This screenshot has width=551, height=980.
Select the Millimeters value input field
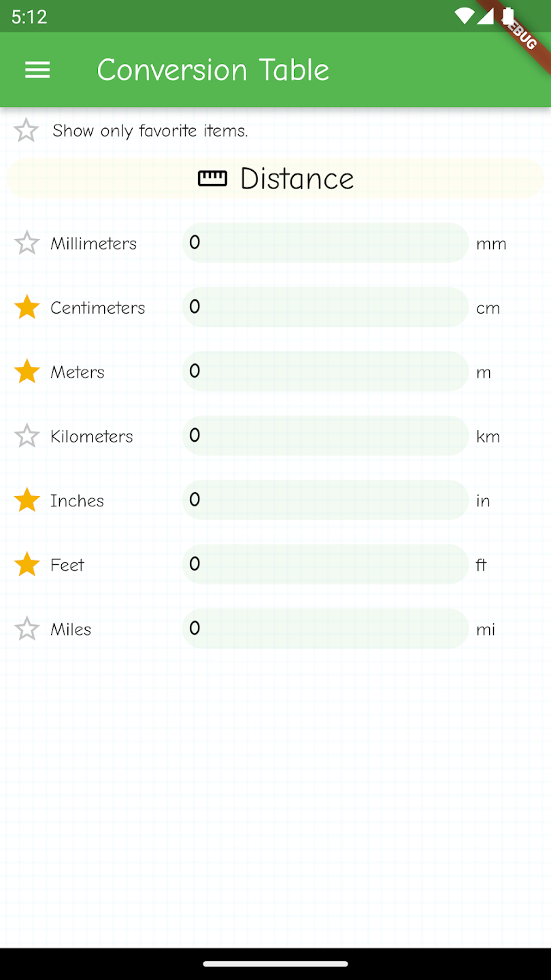pyautogui.click(x=324, y=243)
